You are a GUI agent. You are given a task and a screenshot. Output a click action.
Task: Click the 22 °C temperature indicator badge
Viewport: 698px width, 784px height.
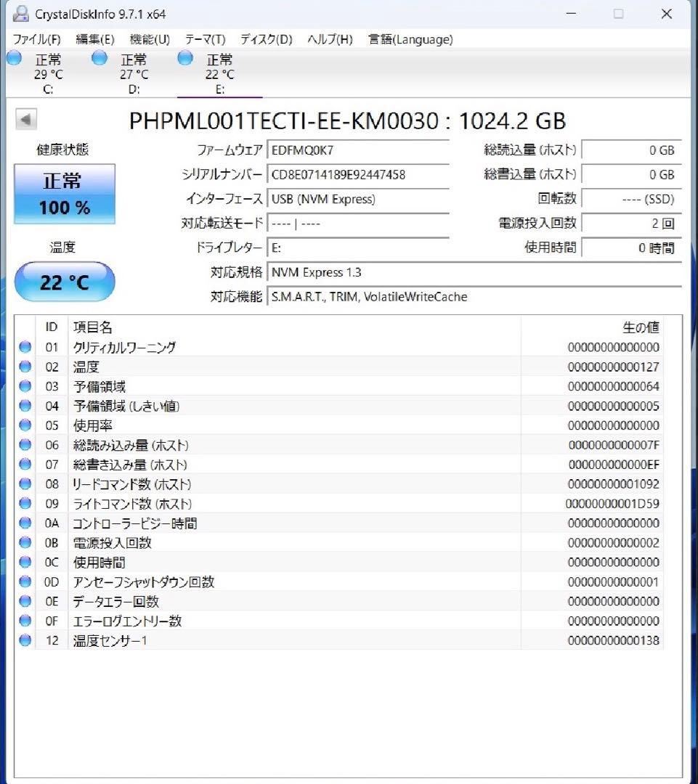tap(64, 282)
